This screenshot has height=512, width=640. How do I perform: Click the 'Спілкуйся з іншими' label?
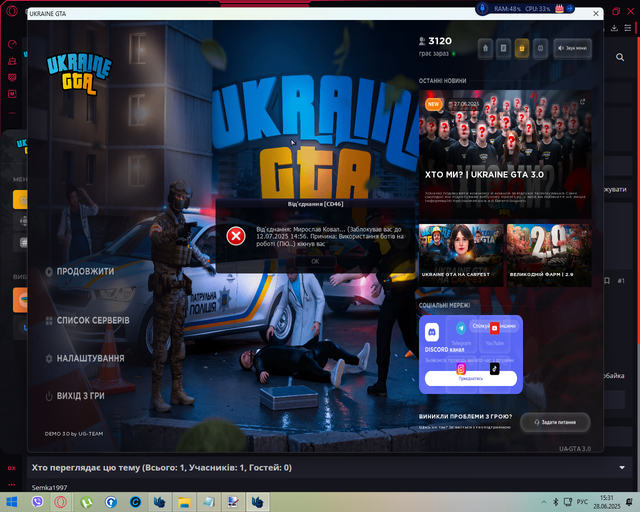(x=494, y=326)
